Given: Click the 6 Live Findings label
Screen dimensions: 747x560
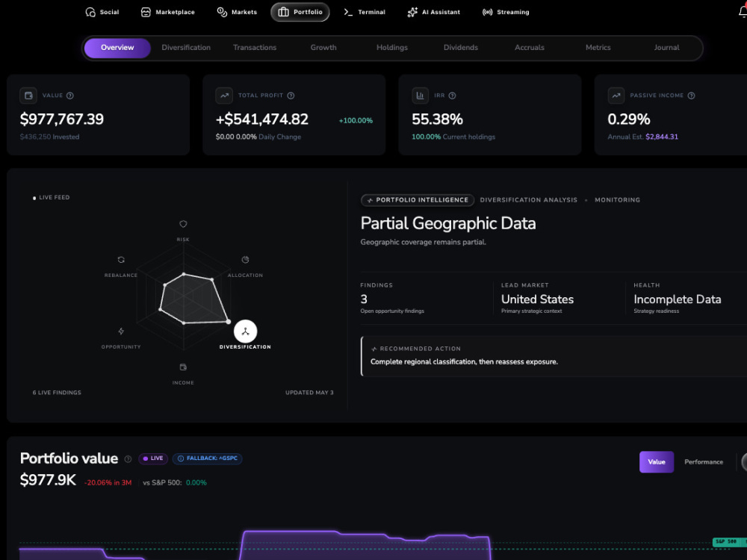Looking at the screenshot, I should click(57, 393).
